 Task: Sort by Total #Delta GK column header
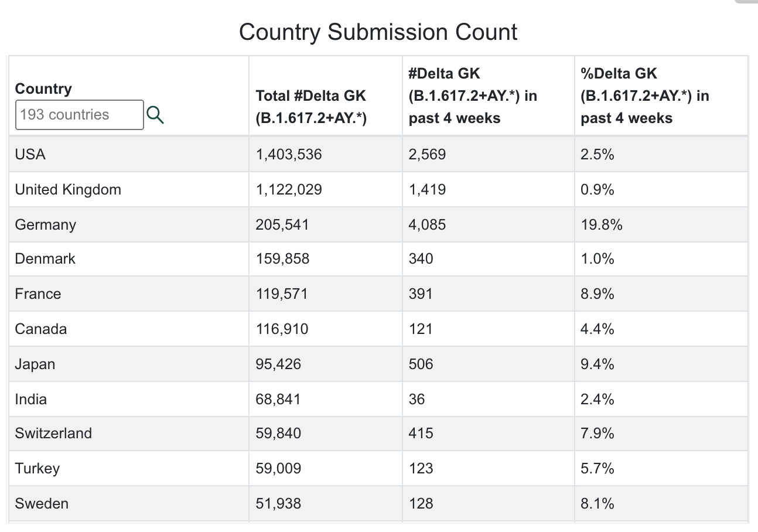pyautogui.click(x=311, y=107)
